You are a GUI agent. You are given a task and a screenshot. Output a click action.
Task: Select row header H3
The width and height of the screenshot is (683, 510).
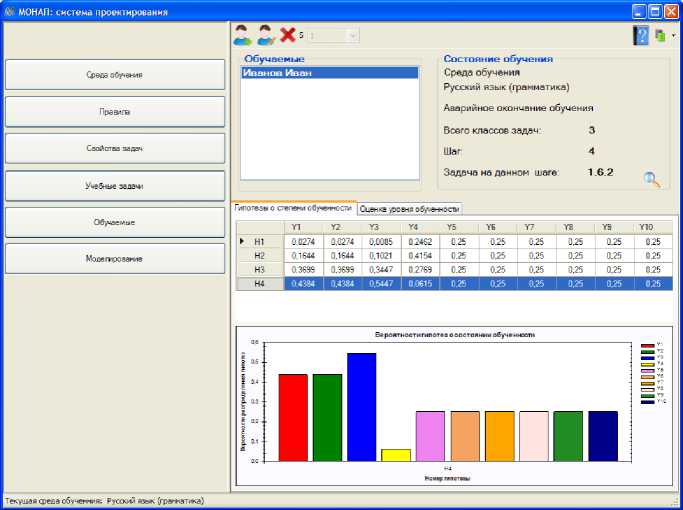[x=260, y=270]
